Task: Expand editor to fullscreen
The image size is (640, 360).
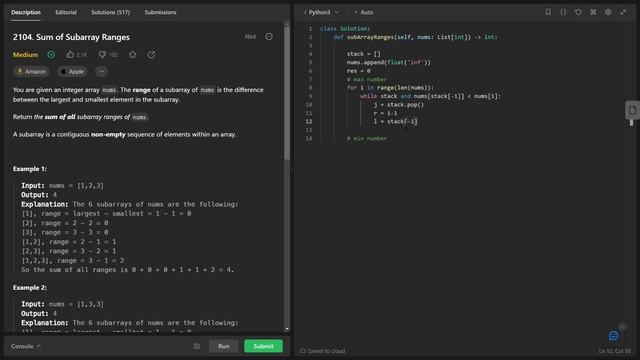Action: [x=623, y=12]
